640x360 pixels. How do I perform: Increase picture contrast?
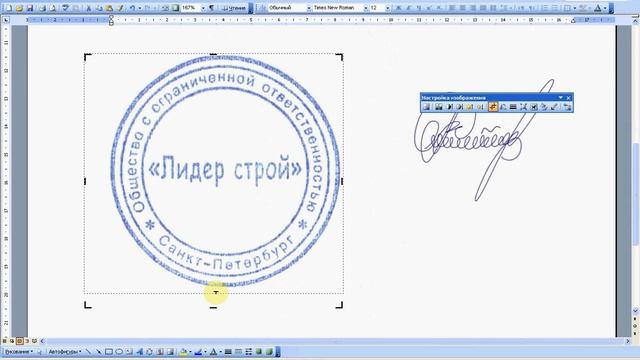(449, 107)
